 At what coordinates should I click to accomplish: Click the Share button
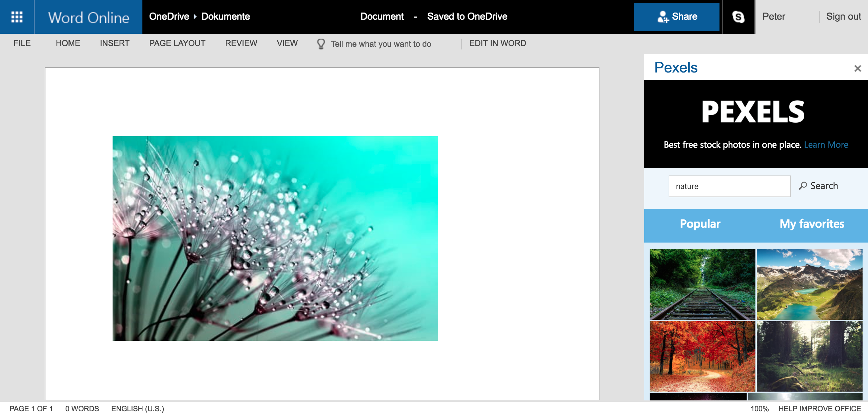tap(676, 17)
